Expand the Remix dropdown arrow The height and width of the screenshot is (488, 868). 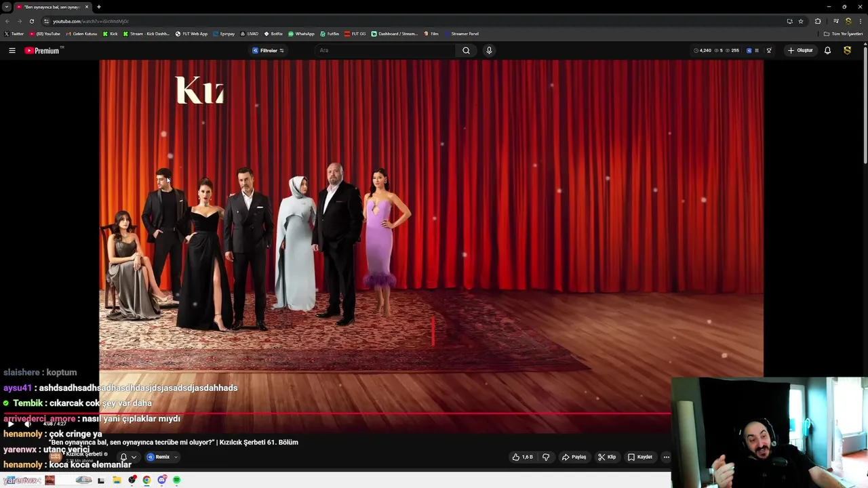(x=176, y=457)
